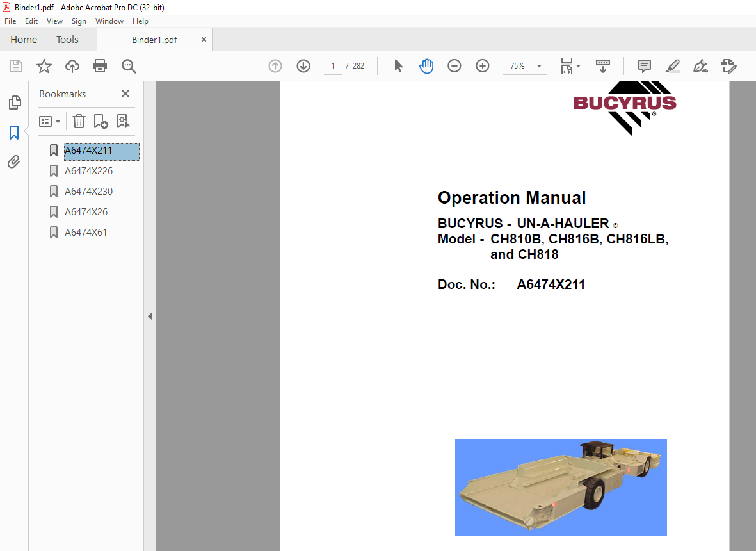Open the View menu
756x551 pixels.
click(x=54, y=21)
